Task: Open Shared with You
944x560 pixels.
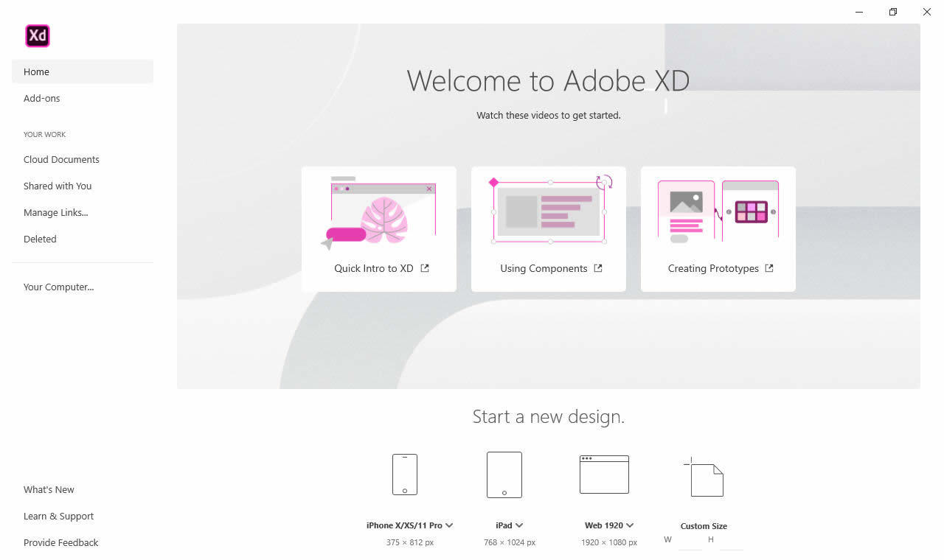Action: point(58,186)
